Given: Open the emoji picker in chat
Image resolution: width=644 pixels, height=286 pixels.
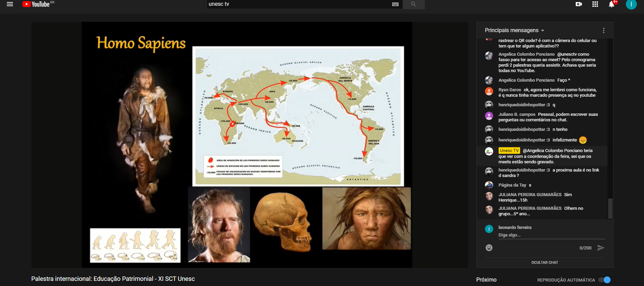Looking at the screenshot, I should [x=489, y=248].
